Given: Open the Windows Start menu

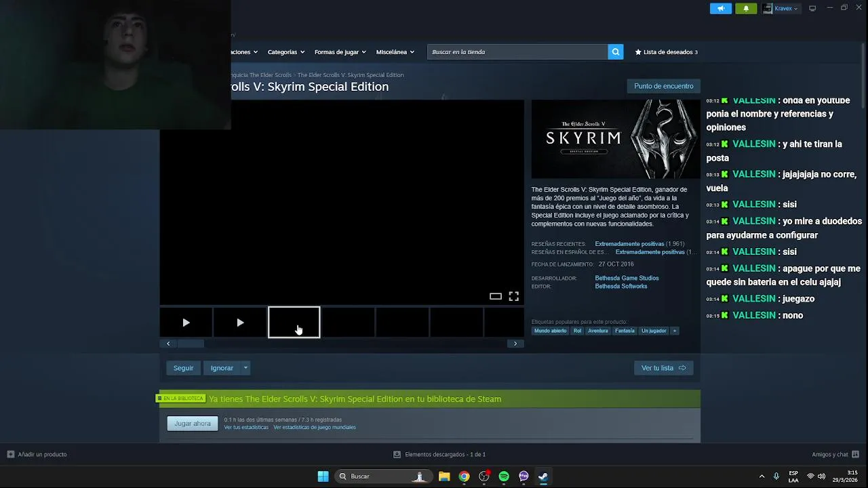Looking at the screenshot, I should coord(323,476).
